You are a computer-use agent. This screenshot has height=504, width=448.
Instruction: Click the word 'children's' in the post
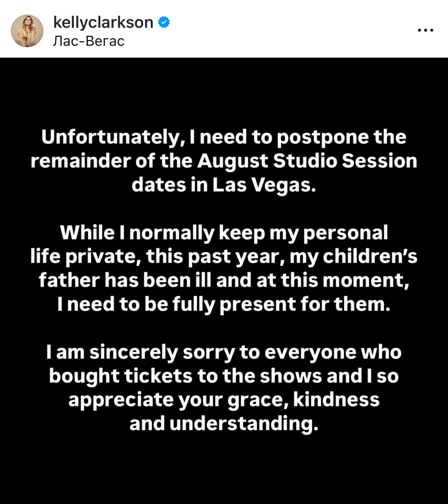370,257
